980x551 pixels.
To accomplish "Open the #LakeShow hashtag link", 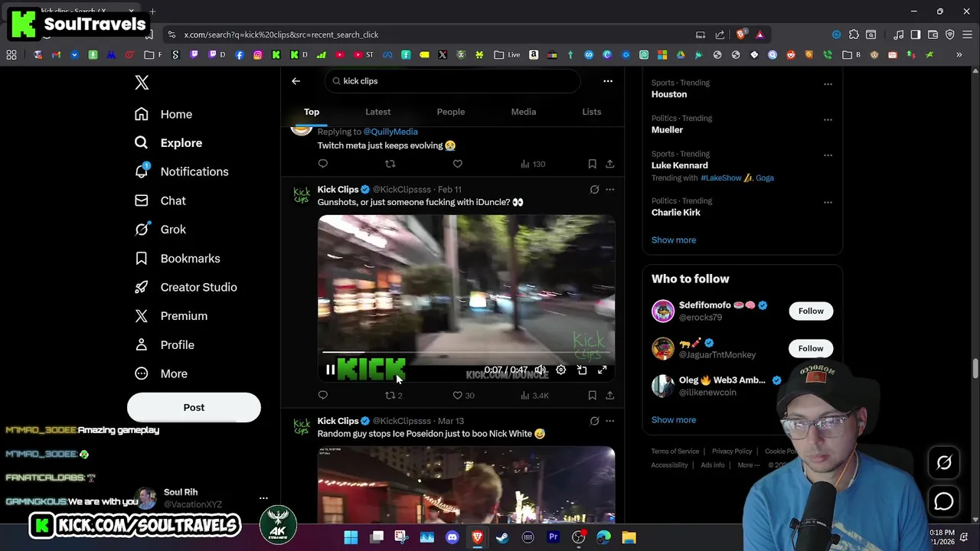I will [721, 178].
